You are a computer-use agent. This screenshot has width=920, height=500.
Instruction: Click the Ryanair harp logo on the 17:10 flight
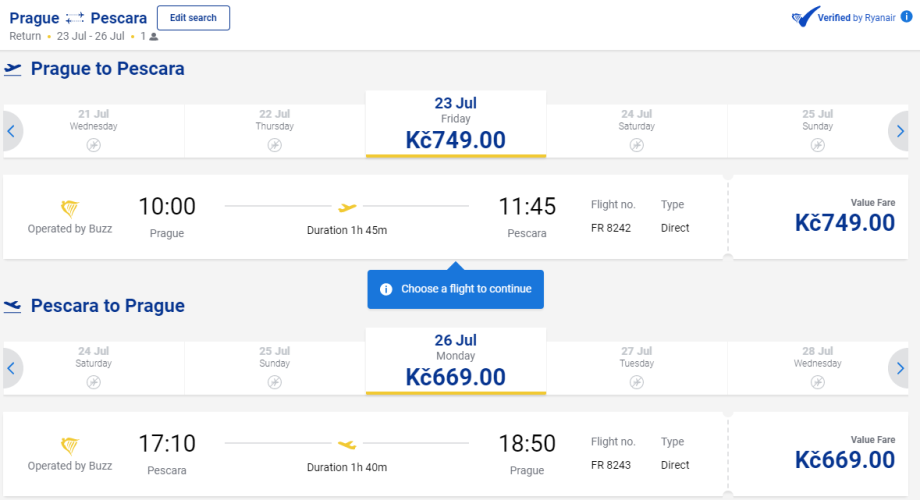70,445
